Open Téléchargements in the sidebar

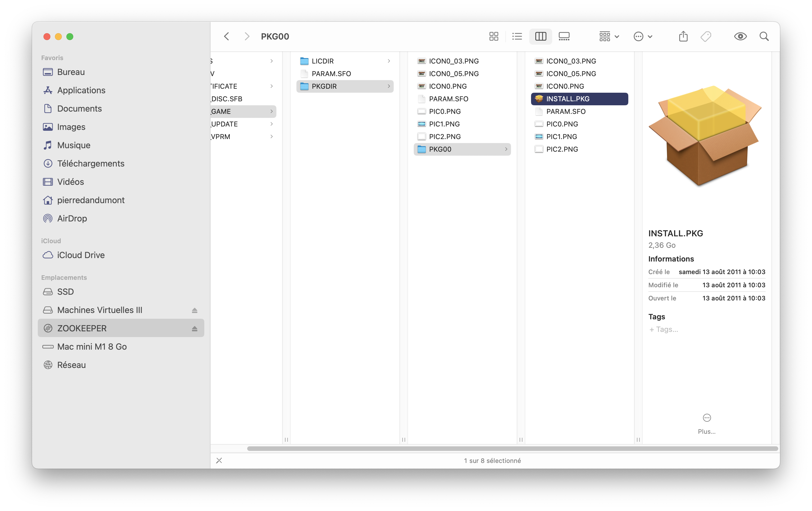click(x=121, y=164)
